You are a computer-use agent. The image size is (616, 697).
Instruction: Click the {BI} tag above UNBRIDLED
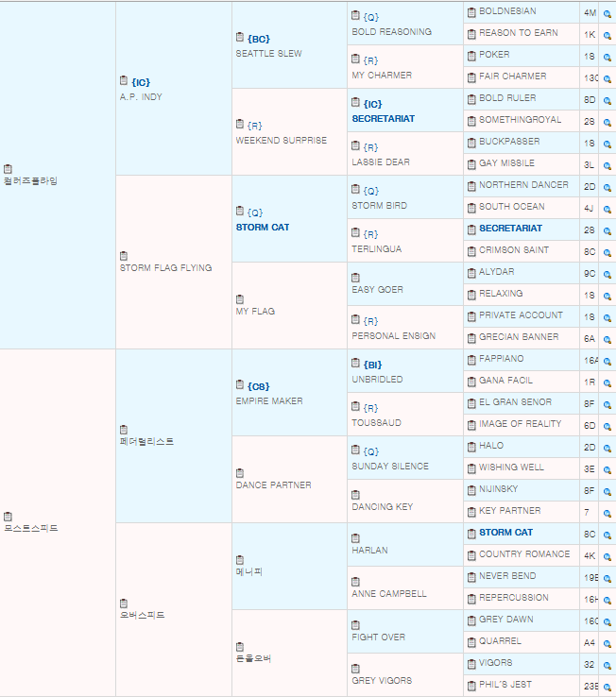(x=372, y=365)
